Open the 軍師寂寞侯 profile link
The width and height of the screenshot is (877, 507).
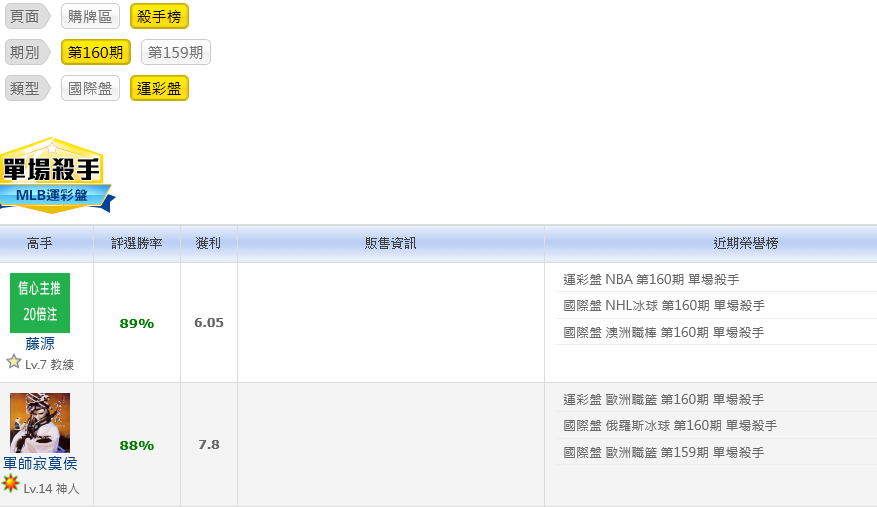[x=40, y=463]
